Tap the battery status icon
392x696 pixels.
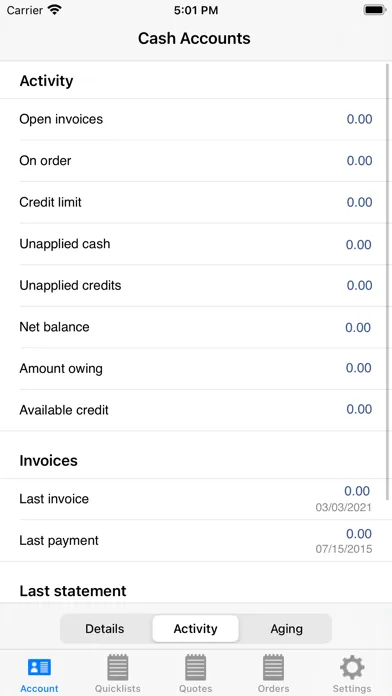point(374,10)
